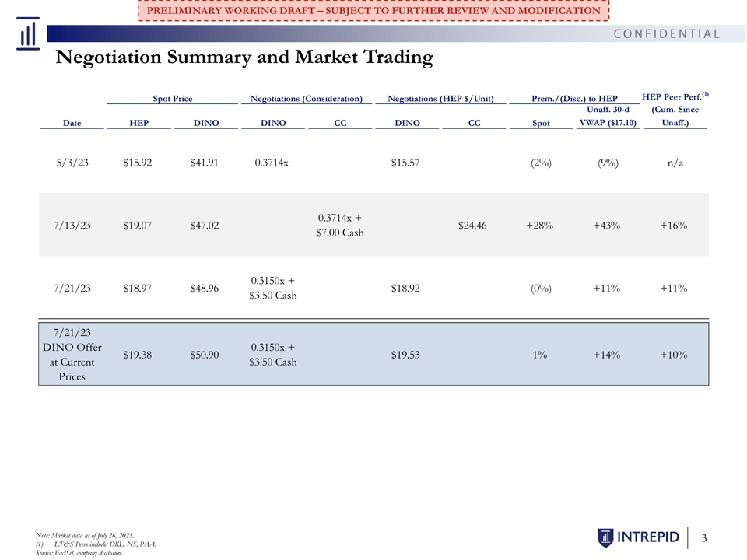Screen dimensions: 747x560
Task: Click the 'PRELIMINARY WORKING DRAFT' banner text
Action: [x=373, y=10]
